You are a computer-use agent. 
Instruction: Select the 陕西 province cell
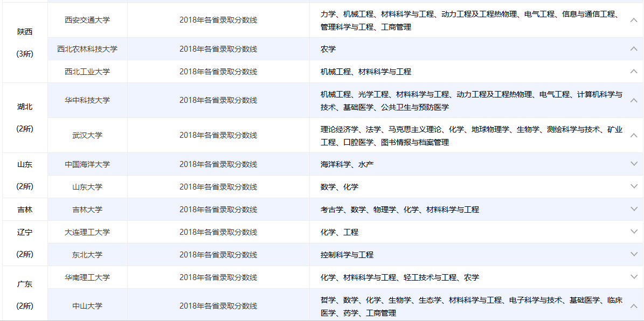pyautogui.click(x=25, y=43)
